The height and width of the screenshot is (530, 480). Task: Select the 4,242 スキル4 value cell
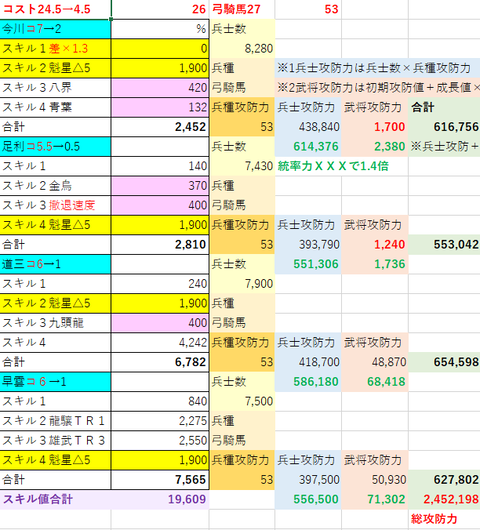click(x=160, y=343)
